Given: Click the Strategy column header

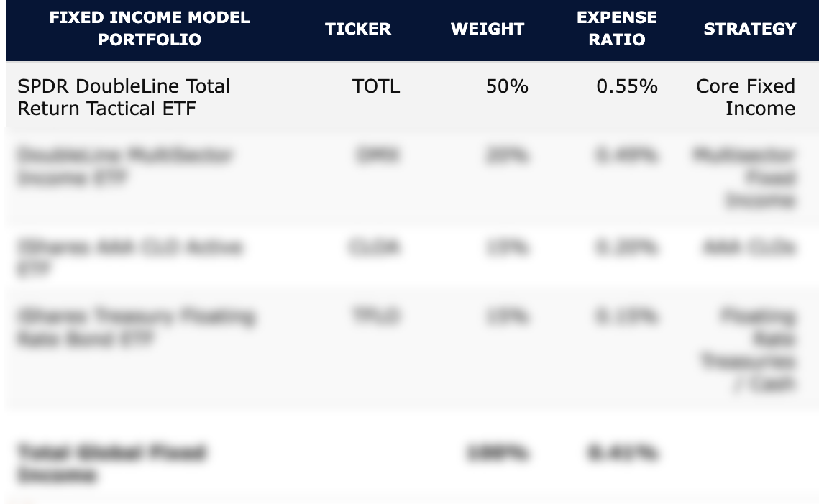Looking at the screenshot, I should click(750, 29).
